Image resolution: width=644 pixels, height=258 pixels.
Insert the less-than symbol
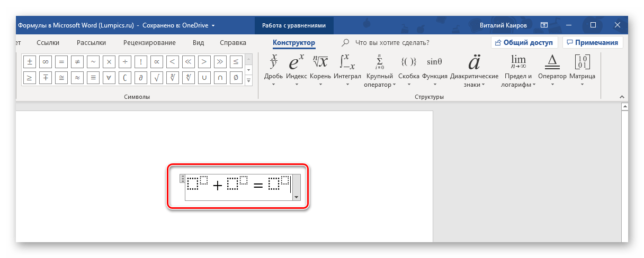click(x=173, y=61)
